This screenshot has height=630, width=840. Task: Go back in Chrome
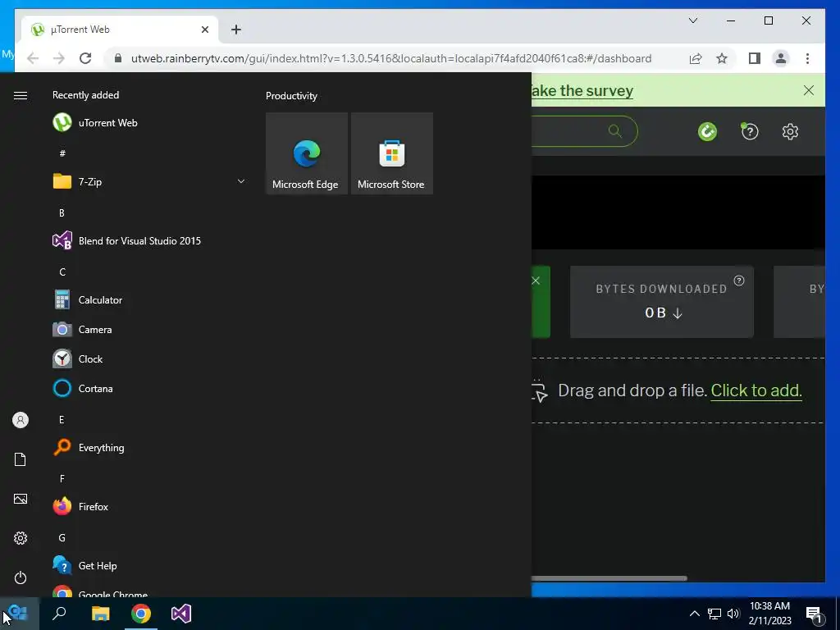click(x=33, y=58)
